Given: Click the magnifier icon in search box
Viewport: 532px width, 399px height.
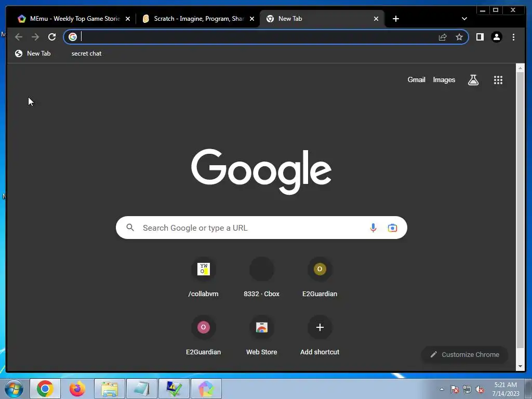Looking at the screenshot, I should point(130,228).
